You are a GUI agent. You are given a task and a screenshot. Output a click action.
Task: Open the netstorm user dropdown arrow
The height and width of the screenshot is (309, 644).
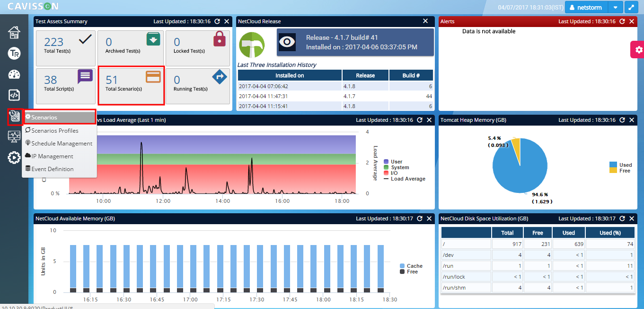tap(615, 8)
